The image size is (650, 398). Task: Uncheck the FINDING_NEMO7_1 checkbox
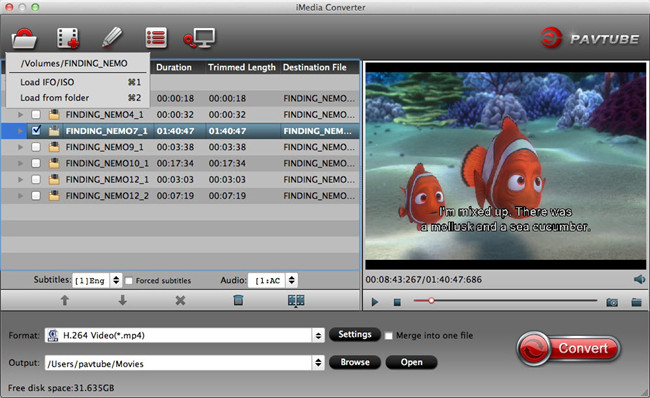pos(36,131)
